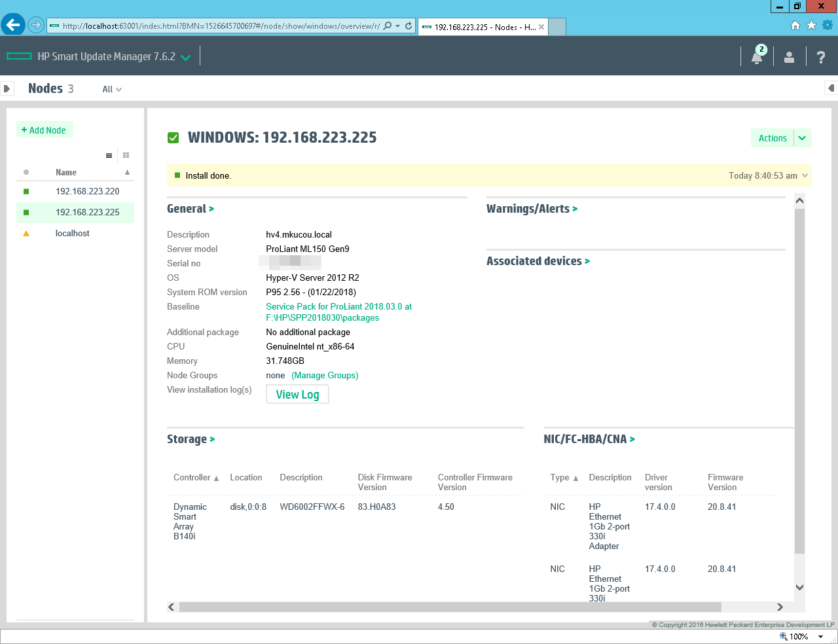Image resolution: width=838 pixels, height=644 pixels.
Task: Open HP Smart Update Manager main menu
Action: 185,57
